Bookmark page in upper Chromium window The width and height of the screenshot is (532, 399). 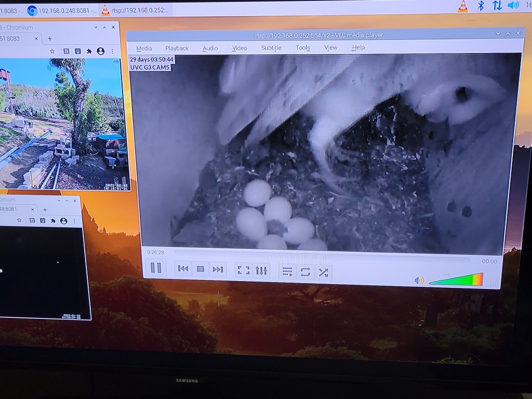52,51
